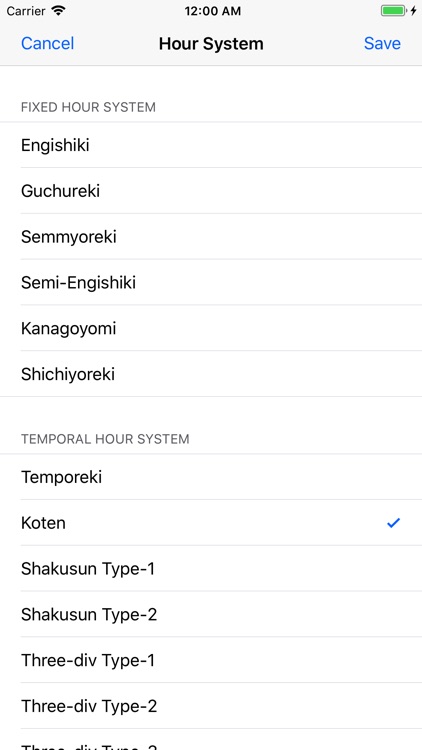The width and height of the screenshot is (422, 750).
Task: Choose Shakusun Type-2 option
Action: tap(211, 614)
